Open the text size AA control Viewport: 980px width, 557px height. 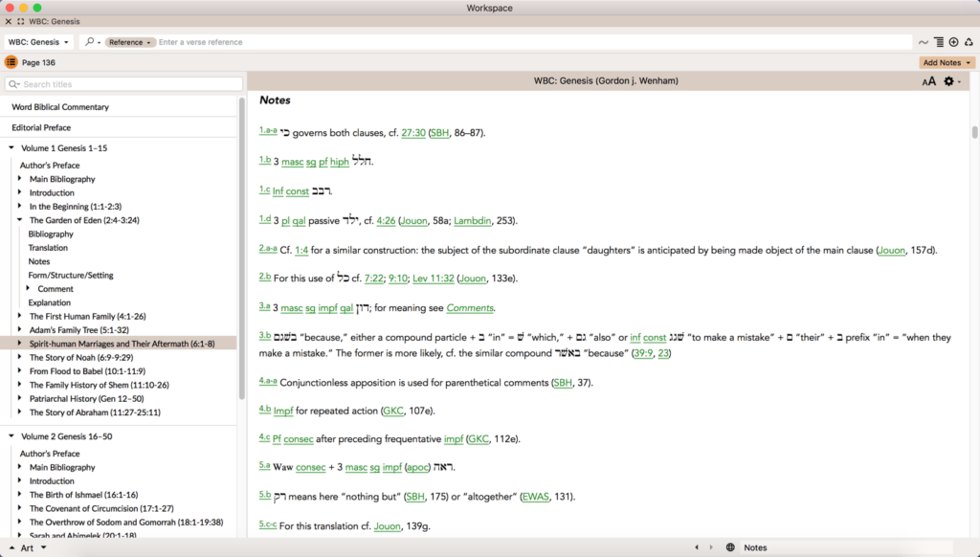[928, 82]
